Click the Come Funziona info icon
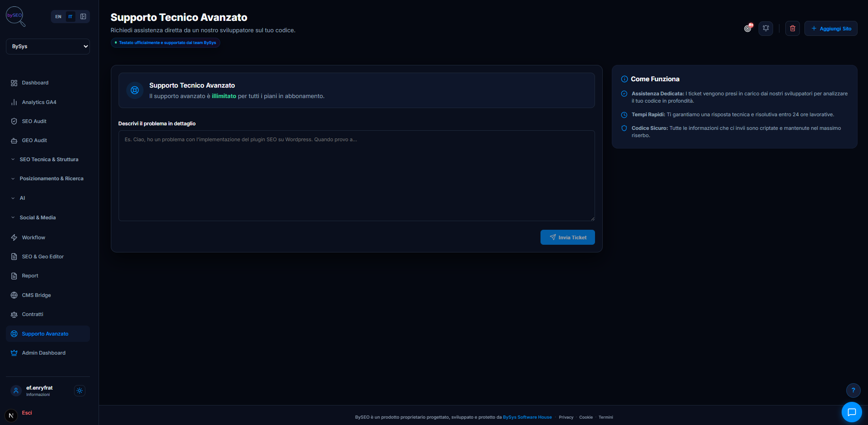Viewport: 868px width, 425px height. pyautogui.click(x=625, y=79)
